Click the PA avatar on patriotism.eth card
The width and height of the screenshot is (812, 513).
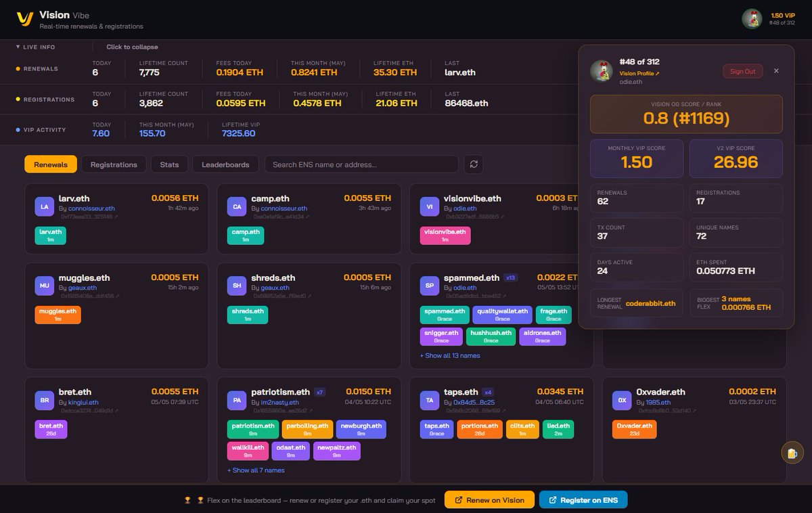click(x=237, y=400)
